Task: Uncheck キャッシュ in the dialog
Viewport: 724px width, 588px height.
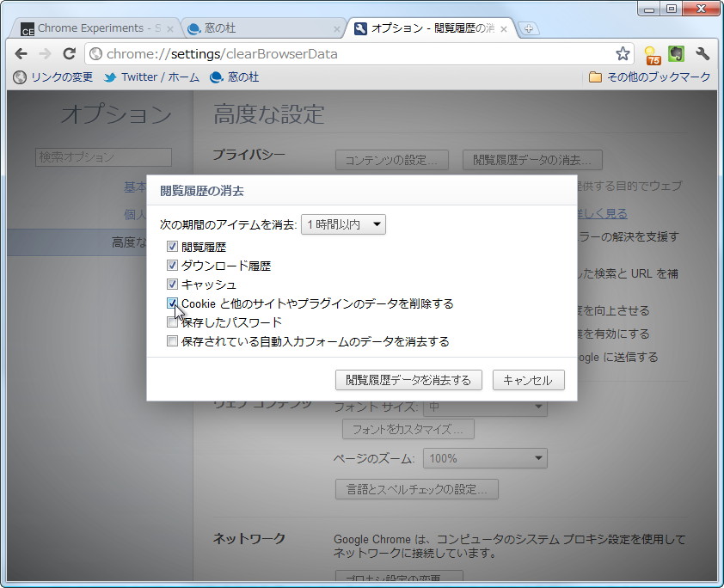Action: (172, 284)
